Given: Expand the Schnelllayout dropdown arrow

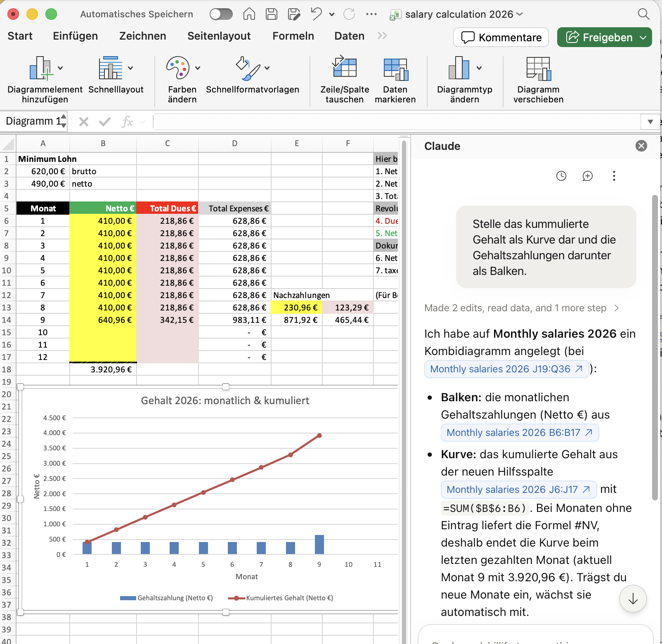Looking at the screenshot, I should click(130, 68).
